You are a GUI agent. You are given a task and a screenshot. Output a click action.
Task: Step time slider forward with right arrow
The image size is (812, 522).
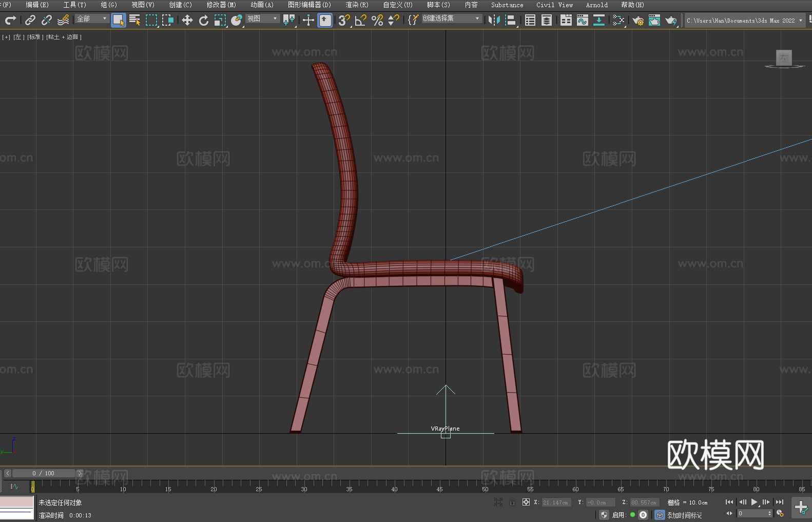[x=80, y=473]
